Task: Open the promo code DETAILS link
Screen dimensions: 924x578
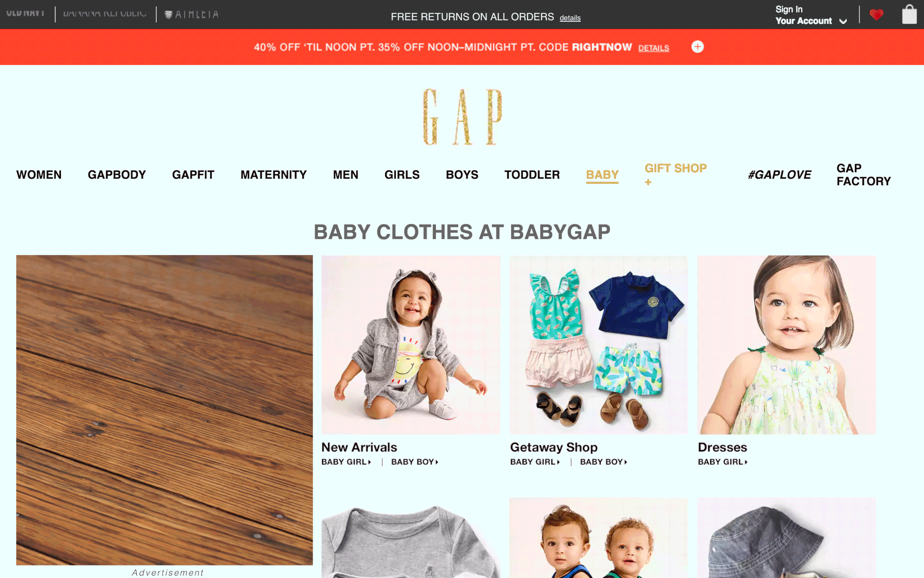Action: pyautogui.click(x=653, y=48)
